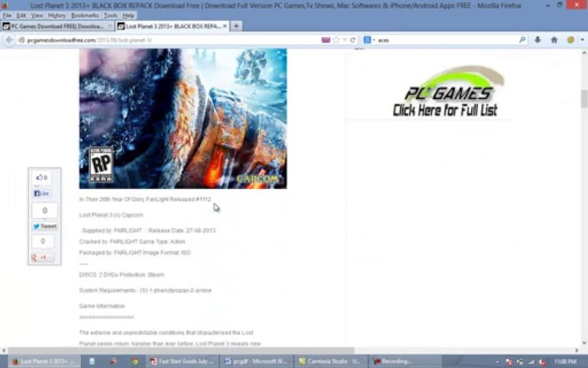Image resolution: width=588 pixels, height=368 pixels.
Task: Click the red circular taskbar icon left of Chrome
Action: pyautogui.click(x=113, y=361)
